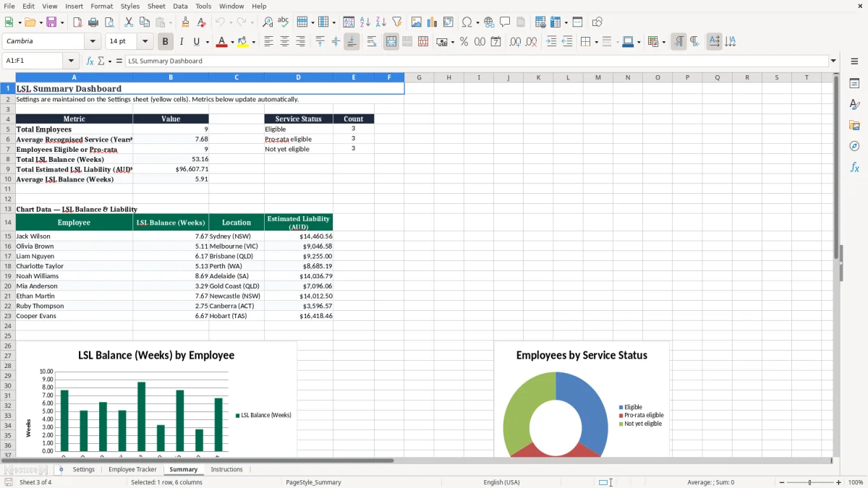The width and height of the screenshot is (868, 488).
Task: Open the Format menu
Action: (102, 6)
